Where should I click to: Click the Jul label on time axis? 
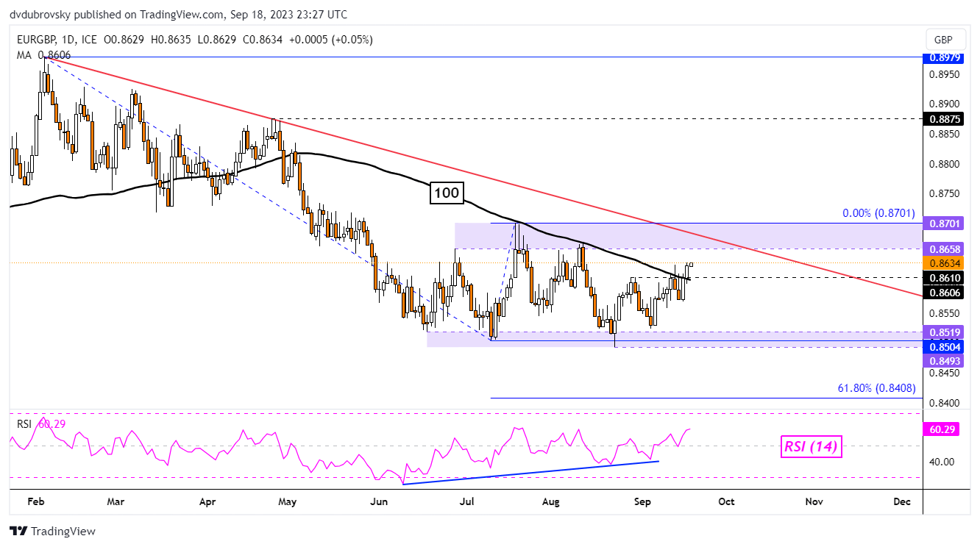[466, 501]
